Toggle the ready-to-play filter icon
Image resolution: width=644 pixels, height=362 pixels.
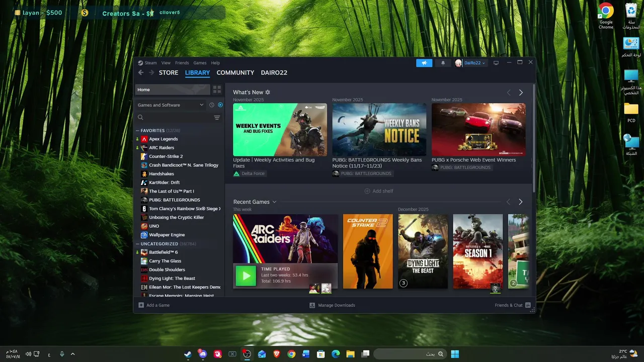[x=220, y=105]
